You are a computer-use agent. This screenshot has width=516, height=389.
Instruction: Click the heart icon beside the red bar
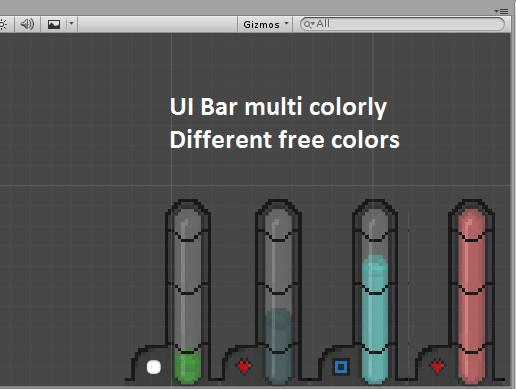point(437,366)
